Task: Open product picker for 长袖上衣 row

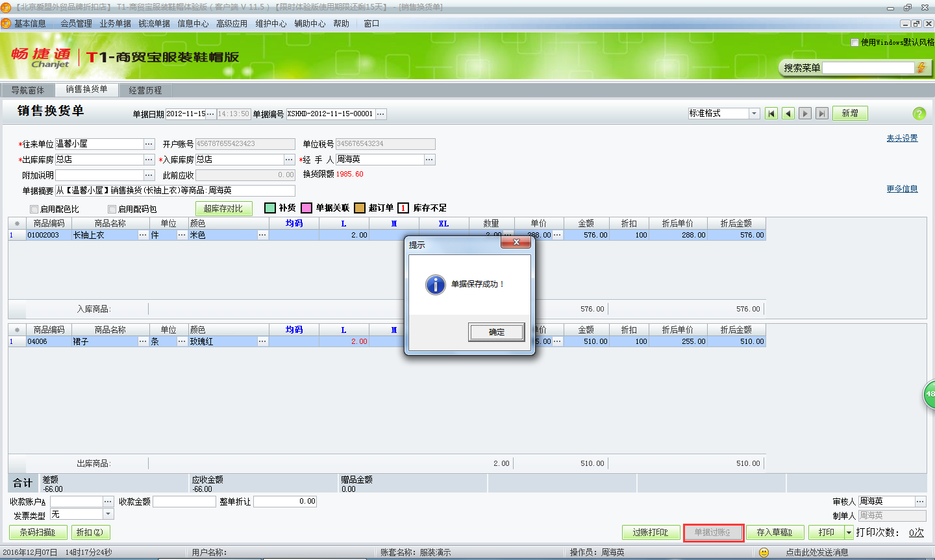Action: coord(143,235)
